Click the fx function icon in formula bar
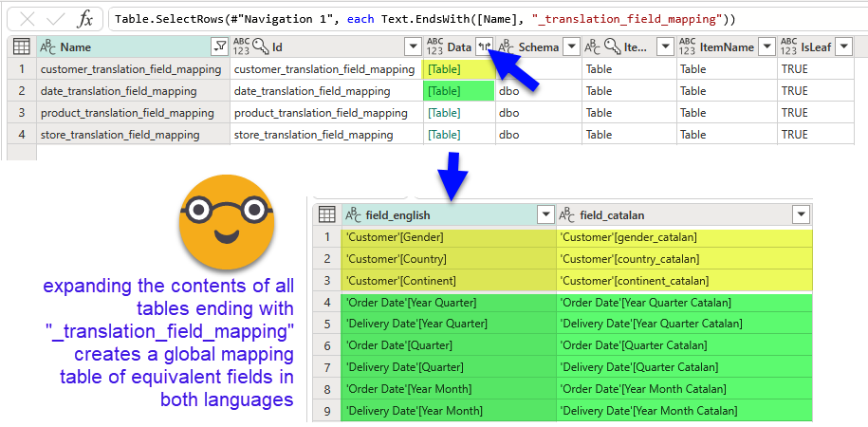The width and height of the screenshot is (868, 427). [x=85, y=19]
